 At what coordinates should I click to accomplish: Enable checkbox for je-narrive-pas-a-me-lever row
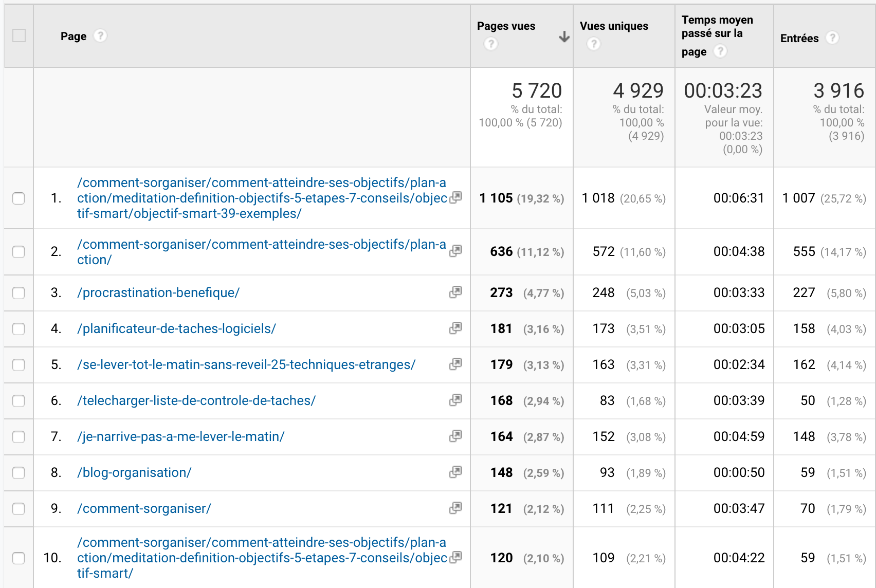19,437
